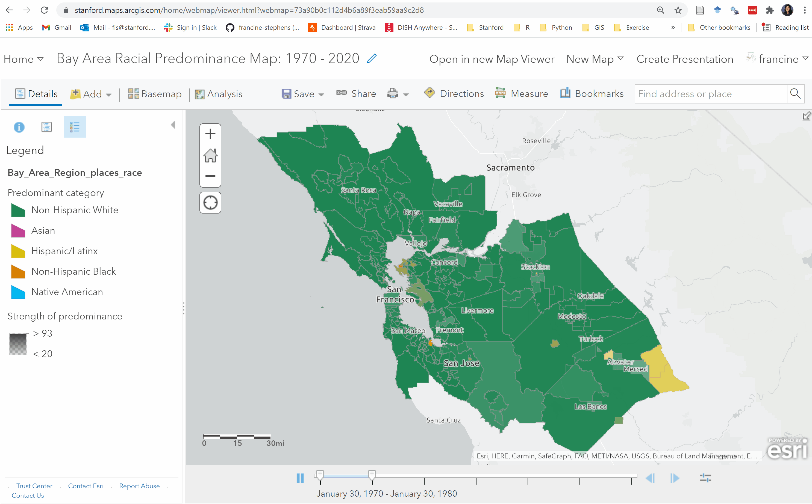Collapse the legend side panel arrow

[173, 125]
